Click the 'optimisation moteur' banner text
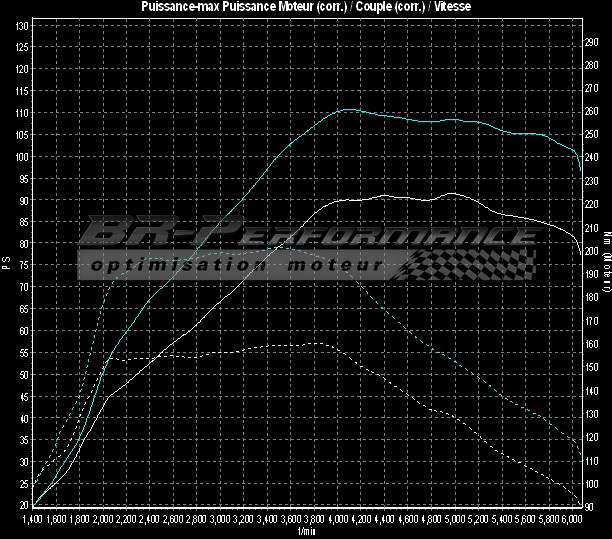Screen dimensions: 612x539 (236, 265)
